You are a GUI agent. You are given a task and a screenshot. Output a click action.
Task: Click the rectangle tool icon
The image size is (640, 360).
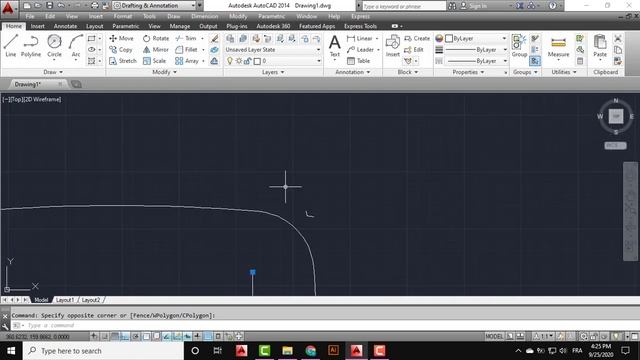91,38
